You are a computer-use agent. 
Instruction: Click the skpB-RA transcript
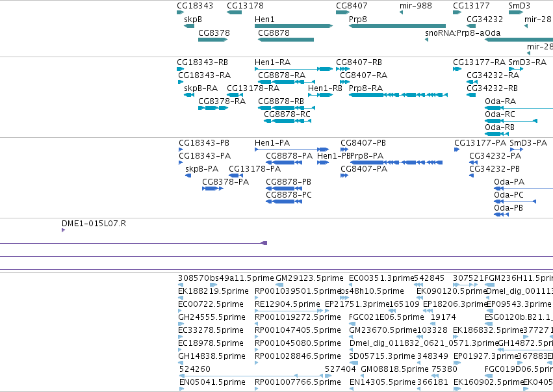189,95
